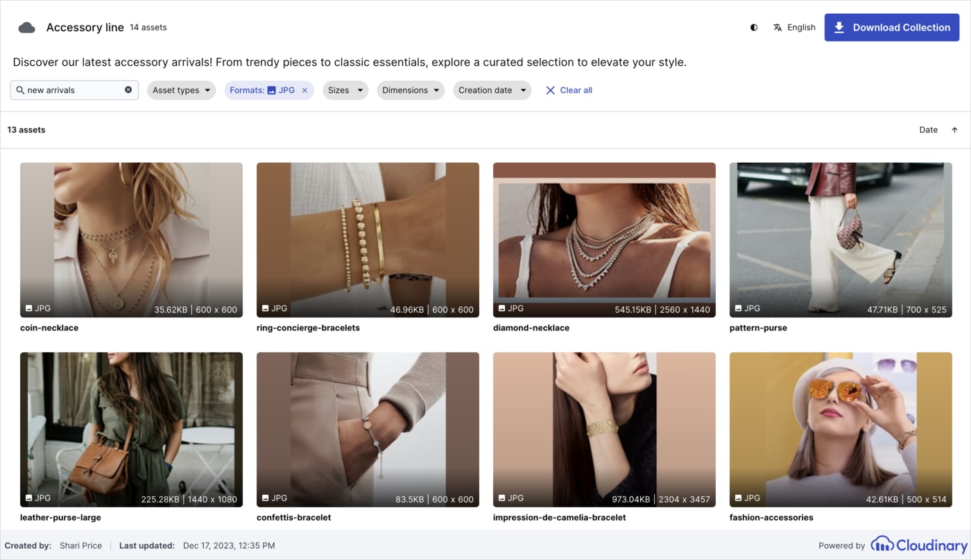Toggle the dark/light contrast theme icon
The width and height of the screenshot is (971, 560).
pos(754,28)
